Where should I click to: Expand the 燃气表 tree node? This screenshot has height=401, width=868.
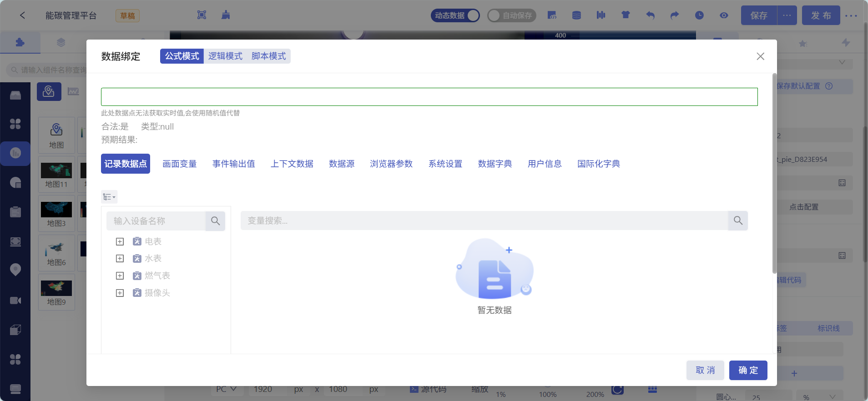[x=120, y=276]
